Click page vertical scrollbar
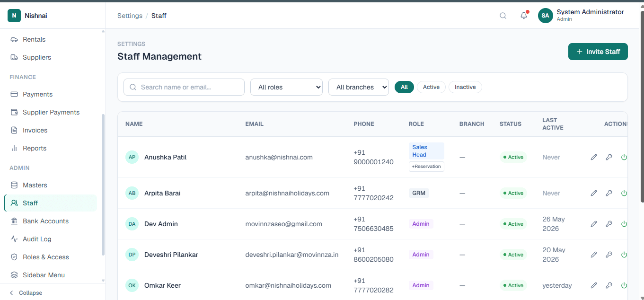 pyautogui.click(x=641, y=106)
